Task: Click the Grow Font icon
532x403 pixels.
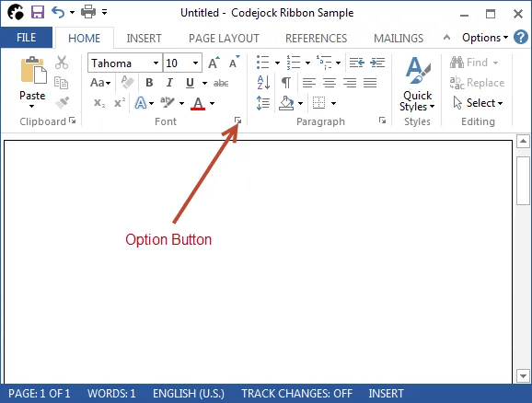Action: click(x=214, y=63)
